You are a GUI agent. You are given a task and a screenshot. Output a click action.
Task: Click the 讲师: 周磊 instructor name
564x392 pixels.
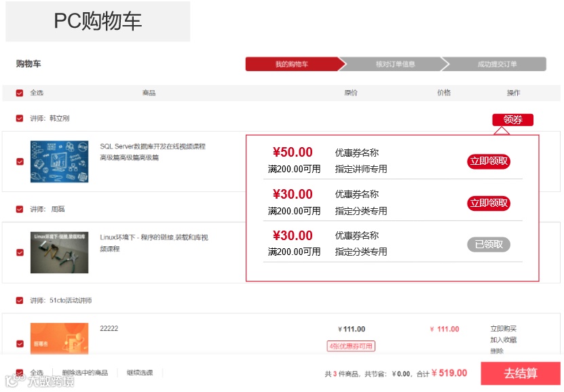[x=47, y=209]
